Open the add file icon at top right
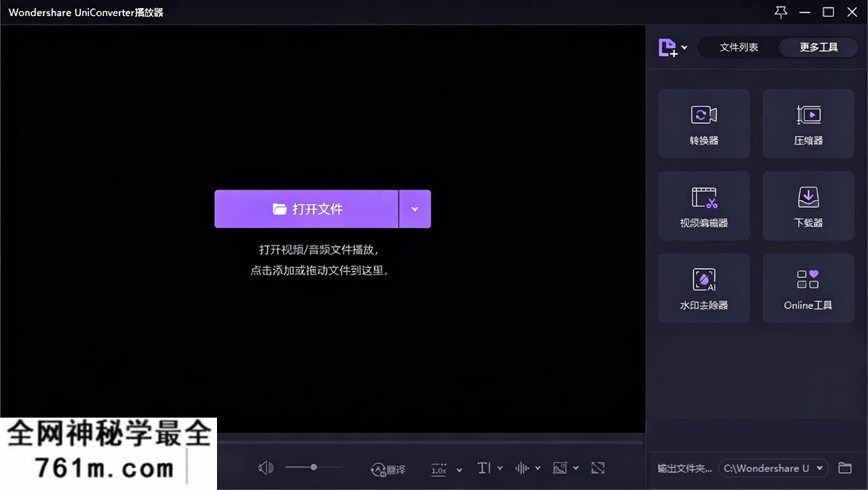868x490 pixels. [x=667, y=48]
